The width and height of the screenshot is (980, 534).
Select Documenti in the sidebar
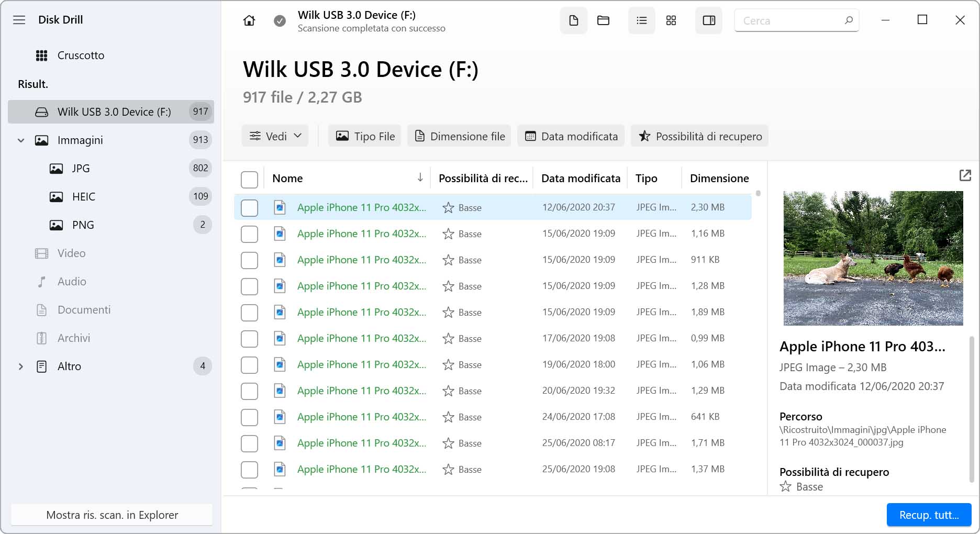tap(111, 310)
